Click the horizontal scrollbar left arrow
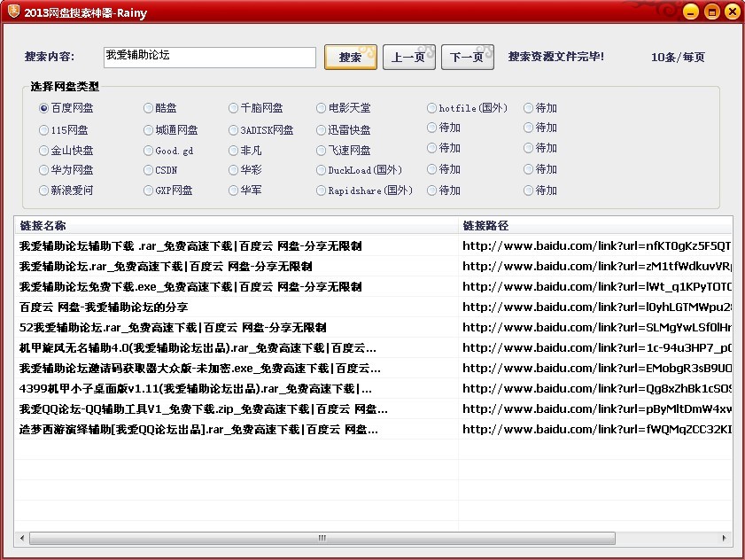Viewport: 745px width, 560px height. point(21,538)
